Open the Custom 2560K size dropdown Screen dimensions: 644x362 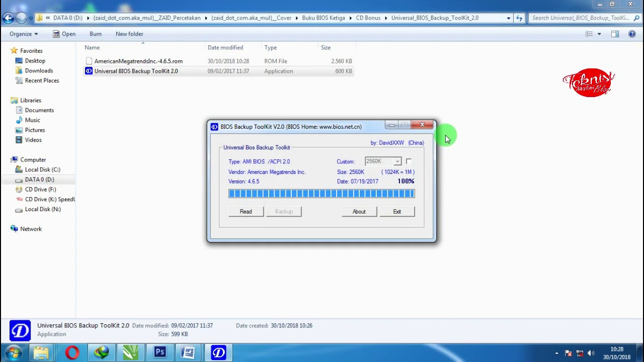pos(397,161)
